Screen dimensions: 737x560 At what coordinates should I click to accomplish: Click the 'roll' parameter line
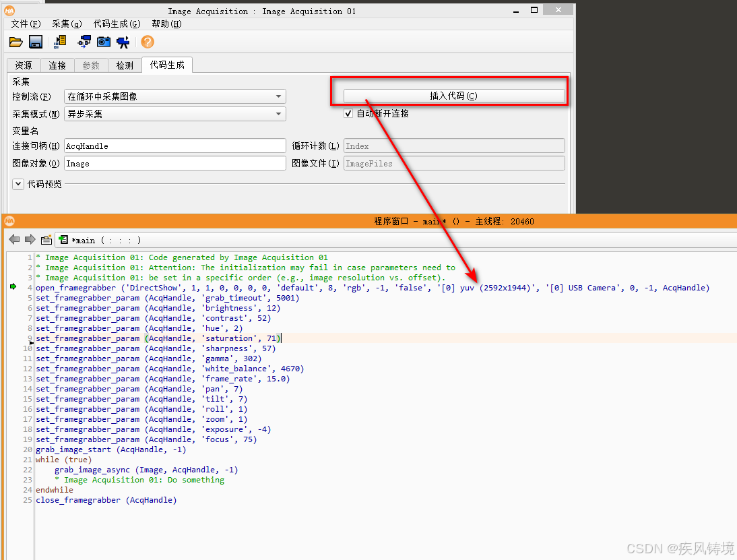(141, 409)
